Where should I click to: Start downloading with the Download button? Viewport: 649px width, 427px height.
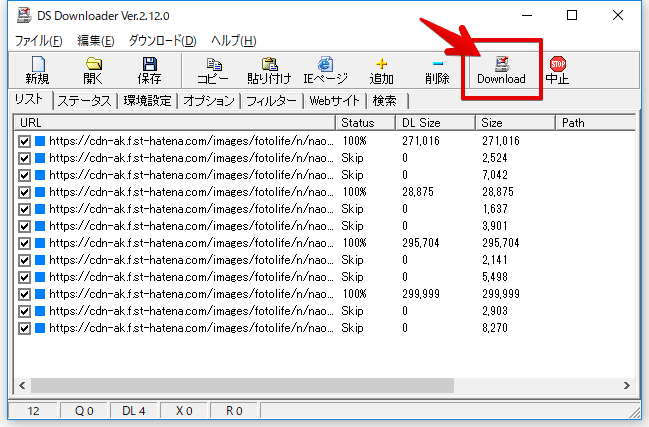(x=501, y=70)
